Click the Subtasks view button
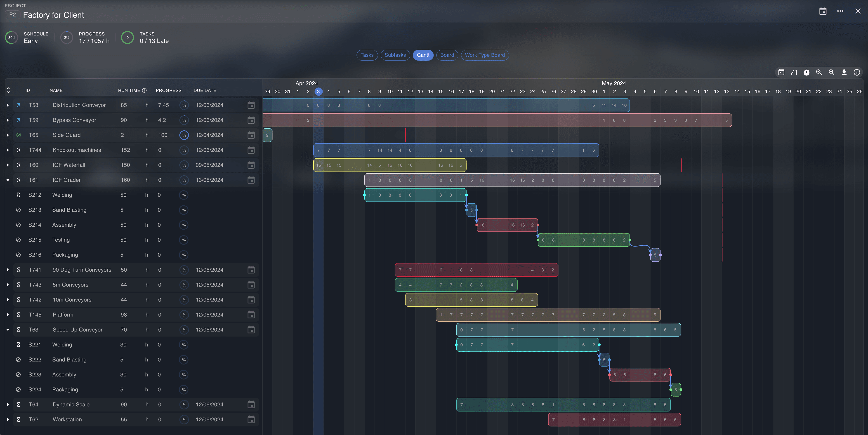 point(395,55)
